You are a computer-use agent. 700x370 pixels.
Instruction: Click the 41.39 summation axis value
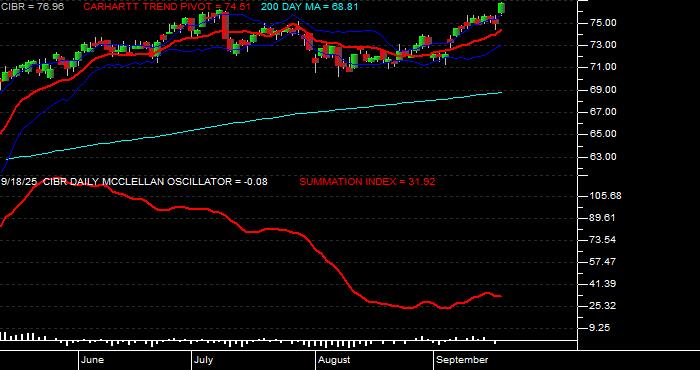tap(604, 284)
